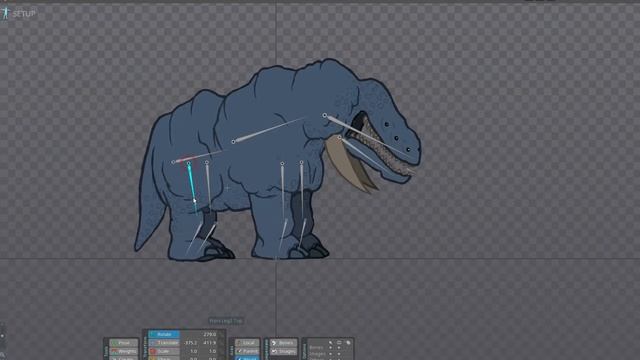
Task: Click the Translate X value field -375.2
Action: coord(190,343)
